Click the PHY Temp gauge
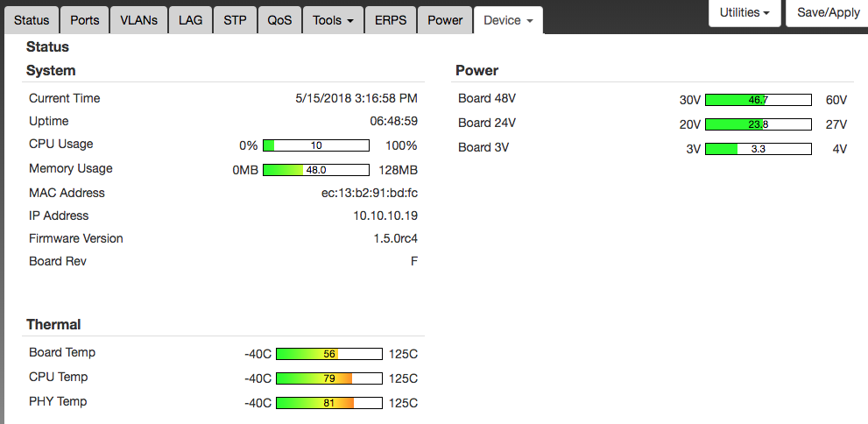The height and width of the screenshot is (424, 868). pyautogui.click(x=329, y=403)
